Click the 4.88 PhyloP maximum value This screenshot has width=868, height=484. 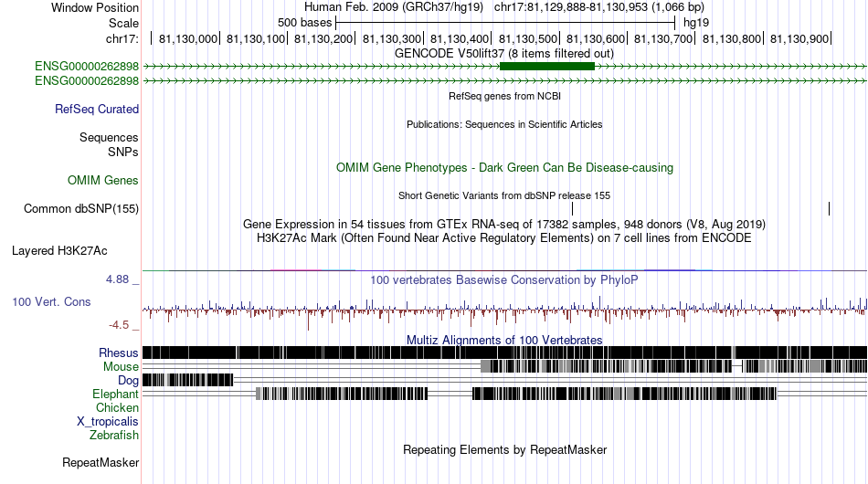pos(117,279)
